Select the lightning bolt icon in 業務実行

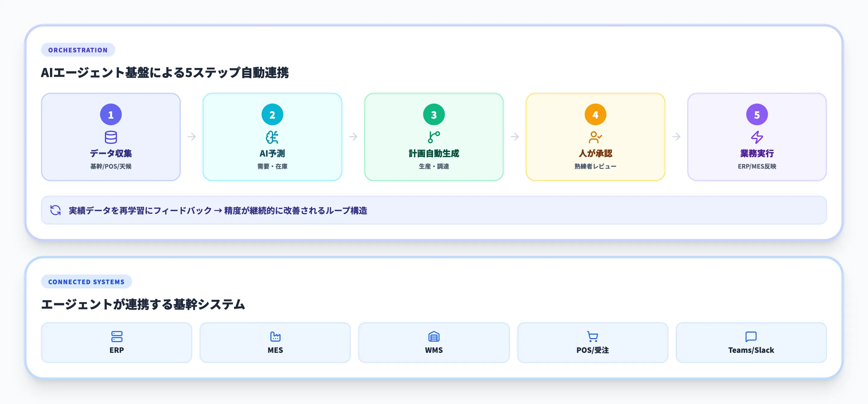(x=757, y=137)
